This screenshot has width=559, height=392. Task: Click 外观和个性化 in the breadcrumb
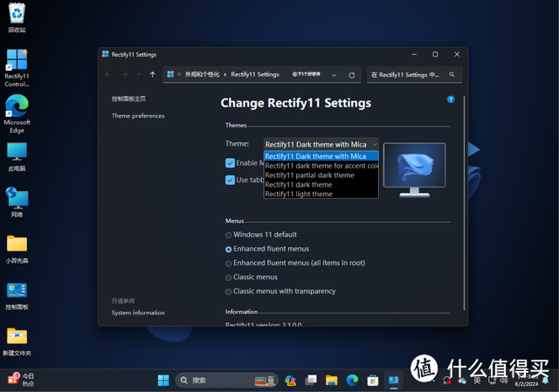coord(202,74)
